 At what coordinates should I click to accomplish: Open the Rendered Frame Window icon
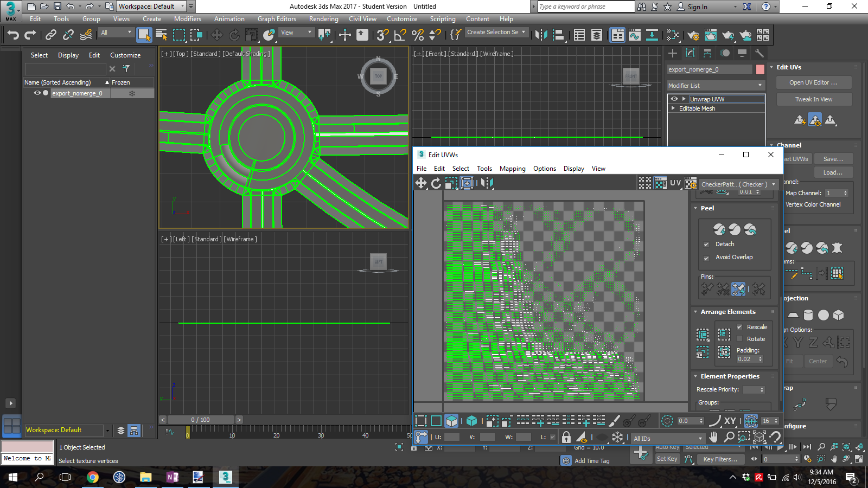coord(711,35)
